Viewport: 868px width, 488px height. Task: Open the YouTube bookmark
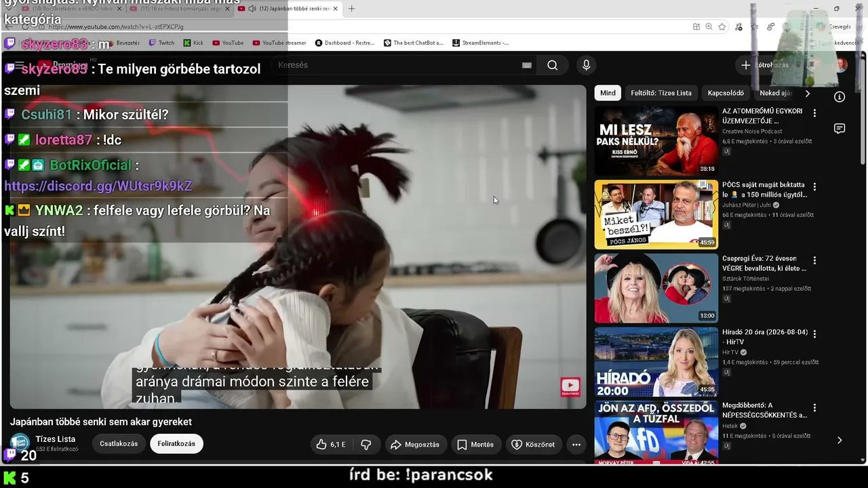228,43
